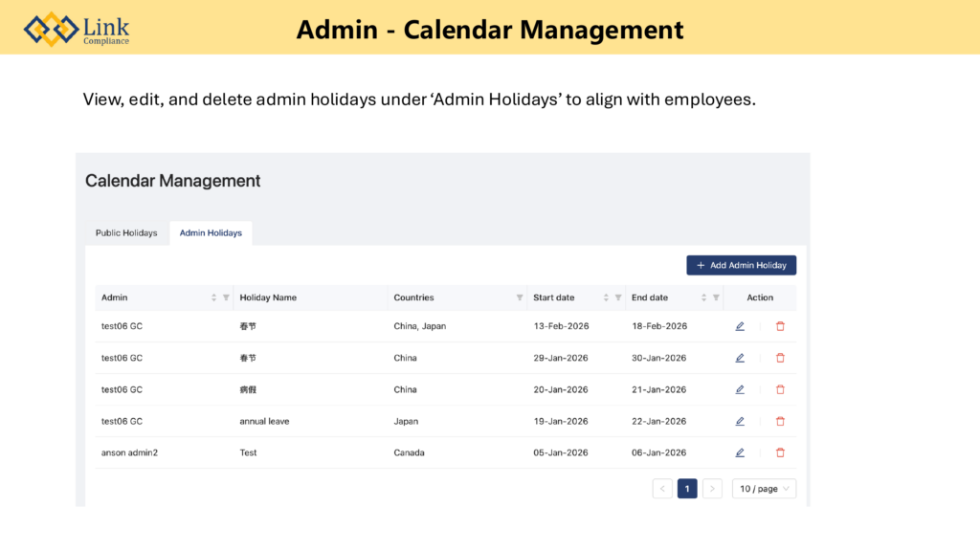This screenshot has width=980, height=551.
Task: Go to page 1 in pagination
Action: pos(687,489)
